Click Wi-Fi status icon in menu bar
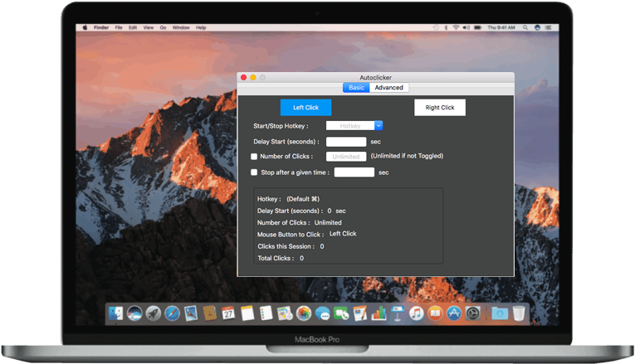 pyautogui.click(x=456, y=27)
